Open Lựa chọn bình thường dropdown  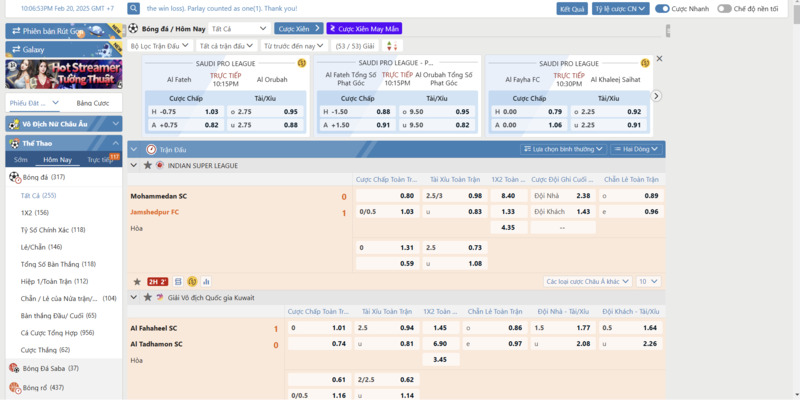coord(563,149)
